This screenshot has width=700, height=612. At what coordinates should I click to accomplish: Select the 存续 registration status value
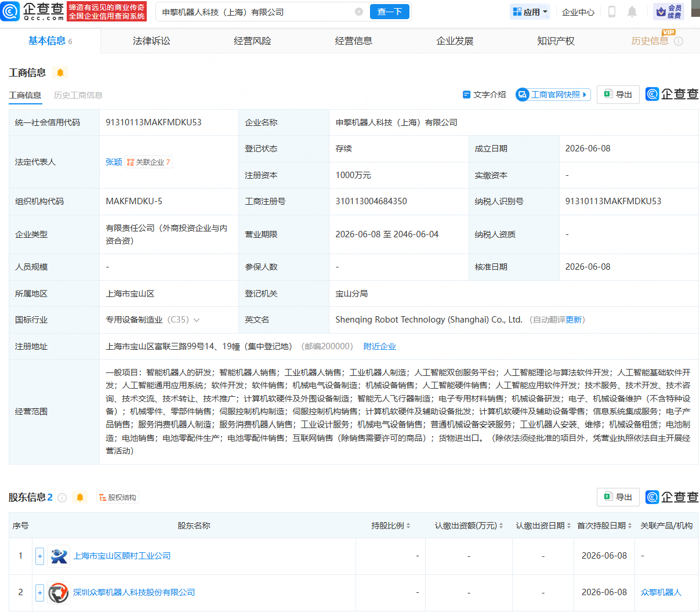tap(343, 149)
